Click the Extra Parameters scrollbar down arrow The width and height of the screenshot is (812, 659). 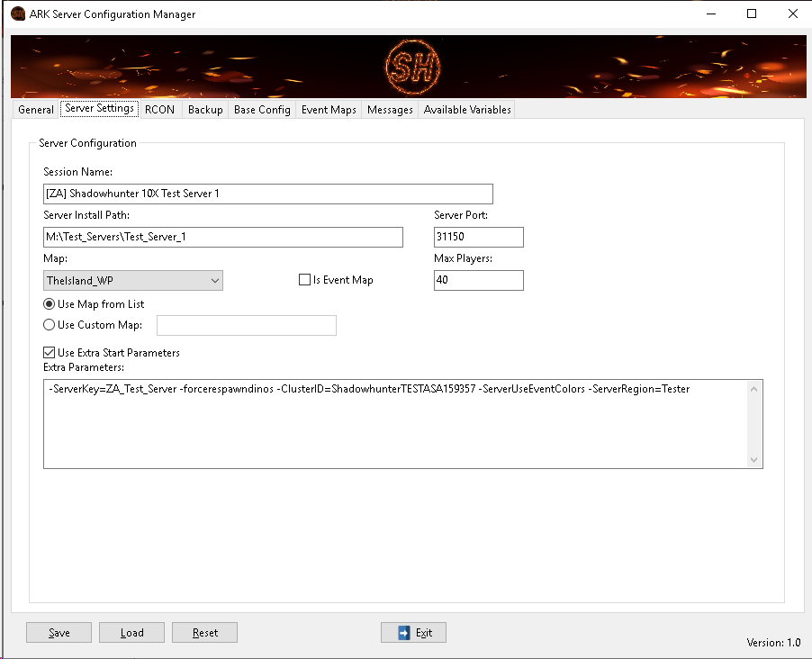click(754, 460)
